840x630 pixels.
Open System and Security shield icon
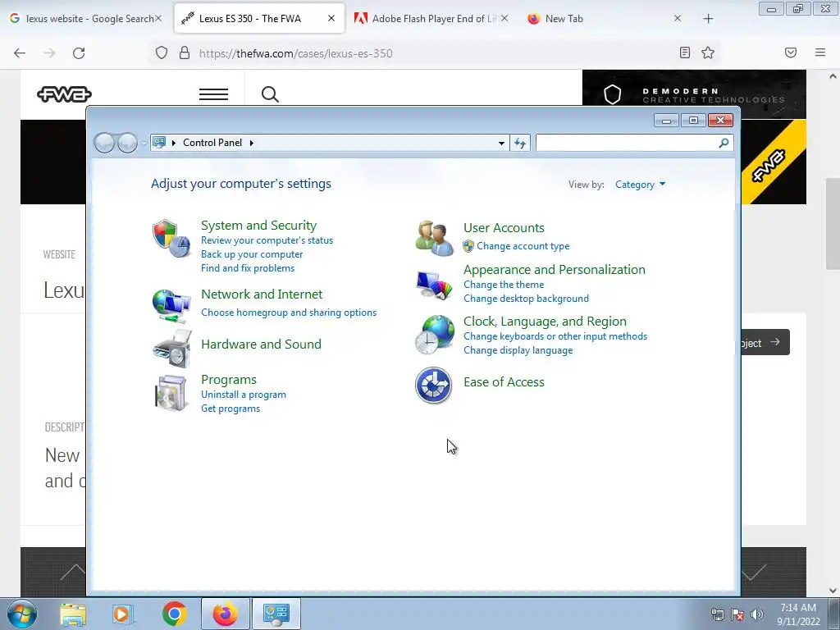coord(171,238)
